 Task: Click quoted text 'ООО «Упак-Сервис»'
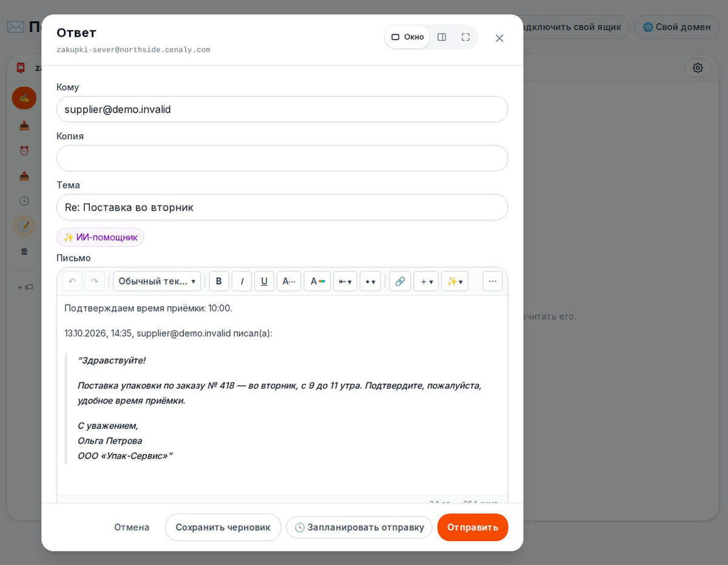(x=125, y=455)
